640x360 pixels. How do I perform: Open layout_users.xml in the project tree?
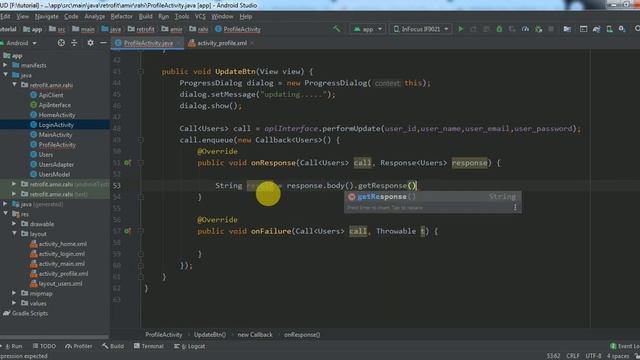click(60, 284)
